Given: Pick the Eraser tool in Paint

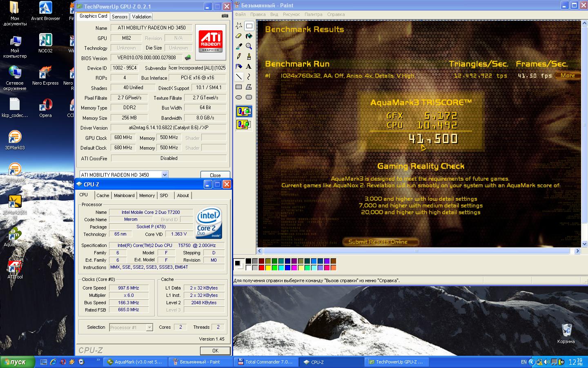Looking at the screenshot, I should [x=239, y=36].
